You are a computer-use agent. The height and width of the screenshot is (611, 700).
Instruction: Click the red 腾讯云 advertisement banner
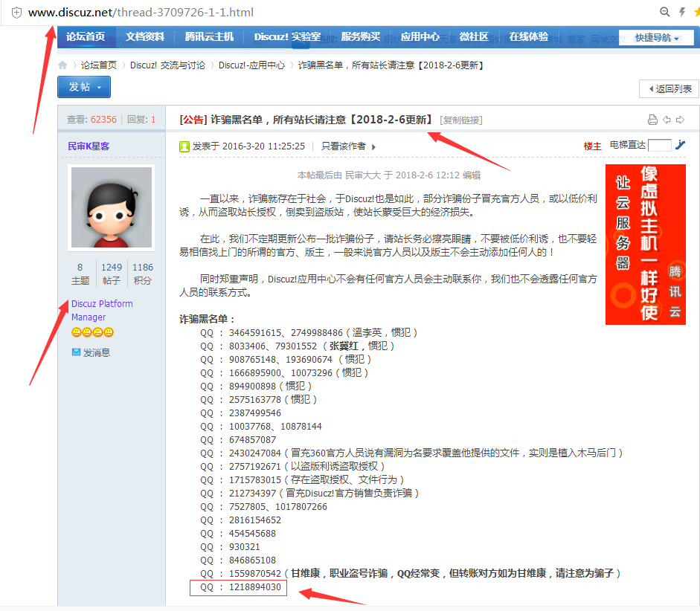click(x=646, y=245)
